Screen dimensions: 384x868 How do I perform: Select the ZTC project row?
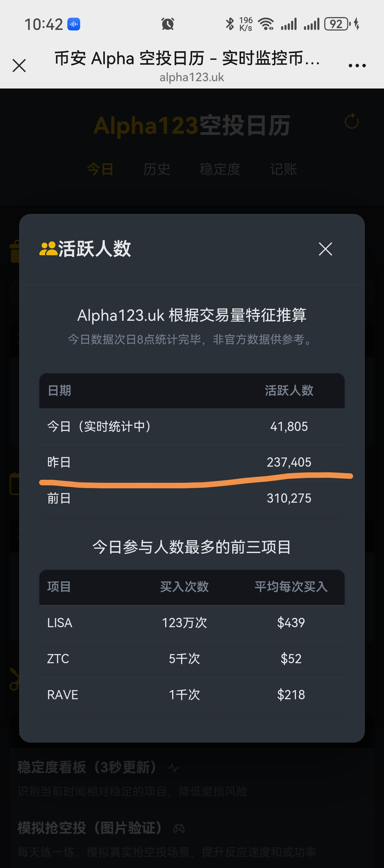[191, 659]
